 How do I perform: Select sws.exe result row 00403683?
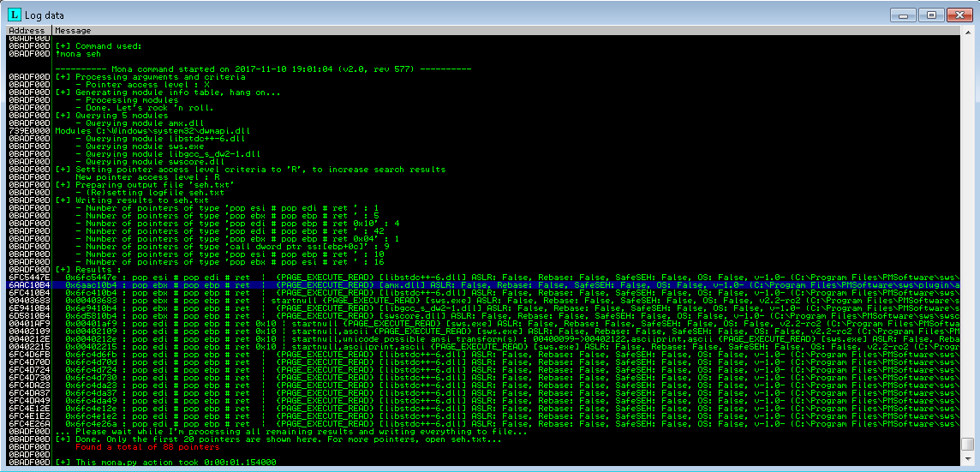[483, 300]
